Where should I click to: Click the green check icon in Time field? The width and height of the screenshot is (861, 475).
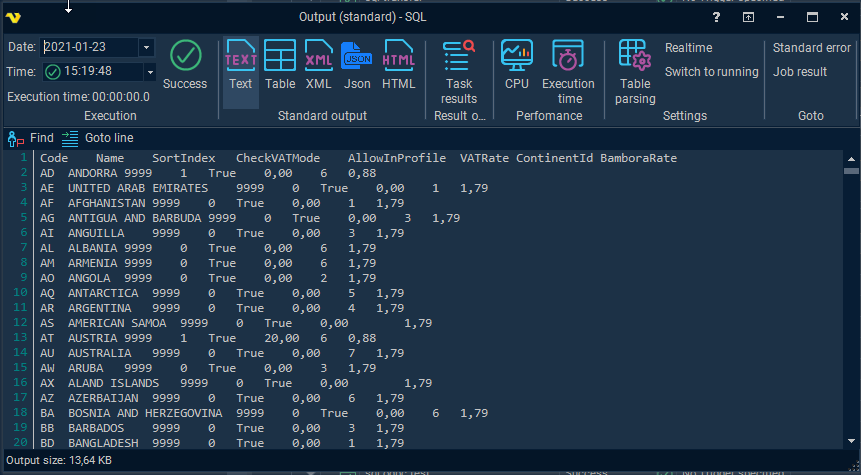tap(53, 72)
